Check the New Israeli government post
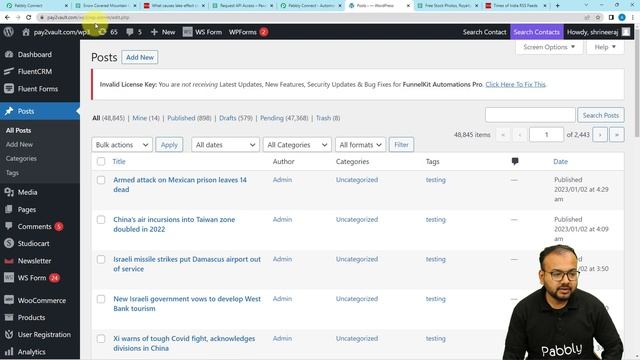The height and width of the screenshot is (360, 640). (x=101, y=299)
